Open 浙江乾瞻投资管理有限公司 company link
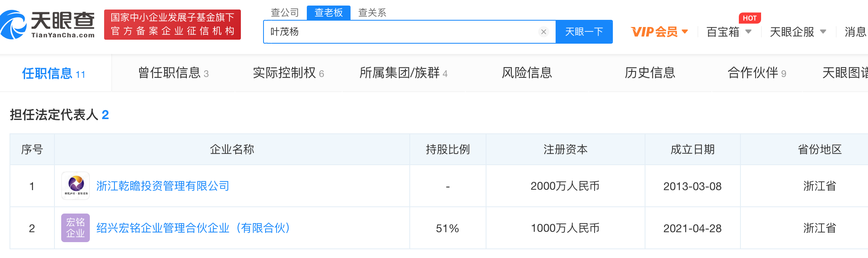The image size is (868, 258). click(163, 186)
